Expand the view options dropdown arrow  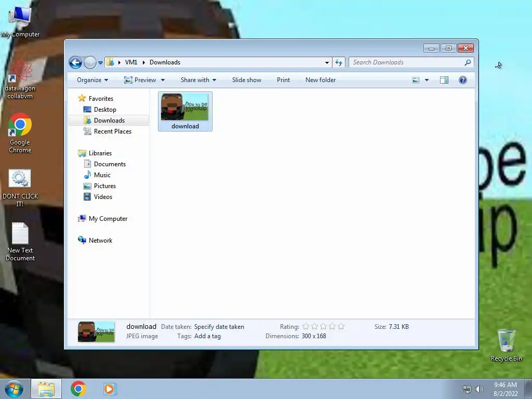point(427,80)
